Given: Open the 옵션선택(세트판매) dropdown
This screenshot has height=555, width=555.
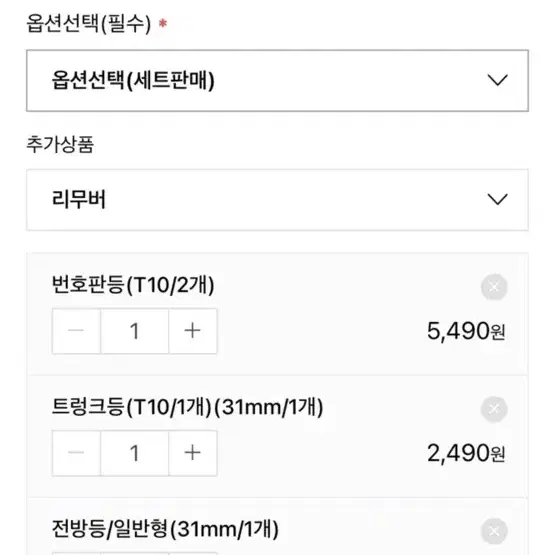Looking at the screenshot, I should (277, 80).
